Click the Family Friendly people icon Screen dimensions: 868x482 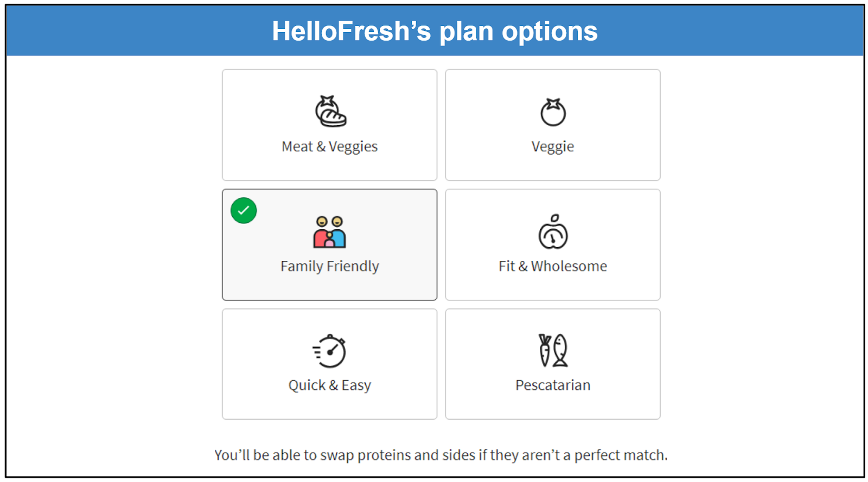[329, 232]
